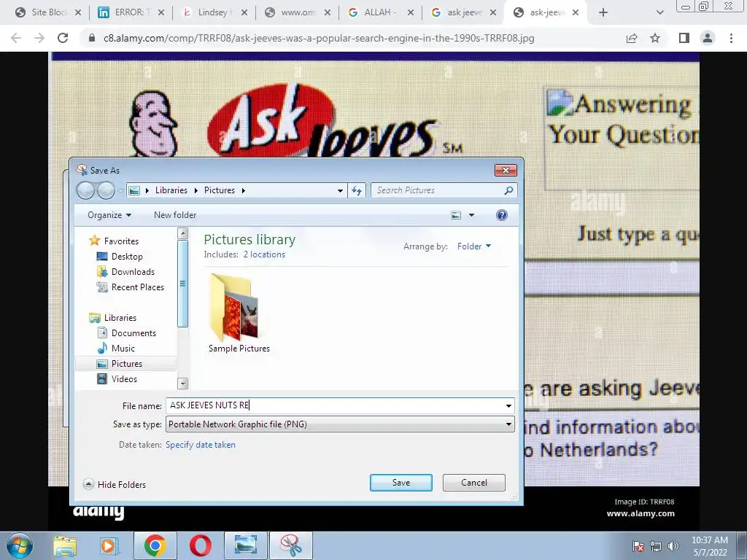Open Opera browser from taskbar
Image resolution: width=747 pixels, height=560 pixels.
point(201,545)
